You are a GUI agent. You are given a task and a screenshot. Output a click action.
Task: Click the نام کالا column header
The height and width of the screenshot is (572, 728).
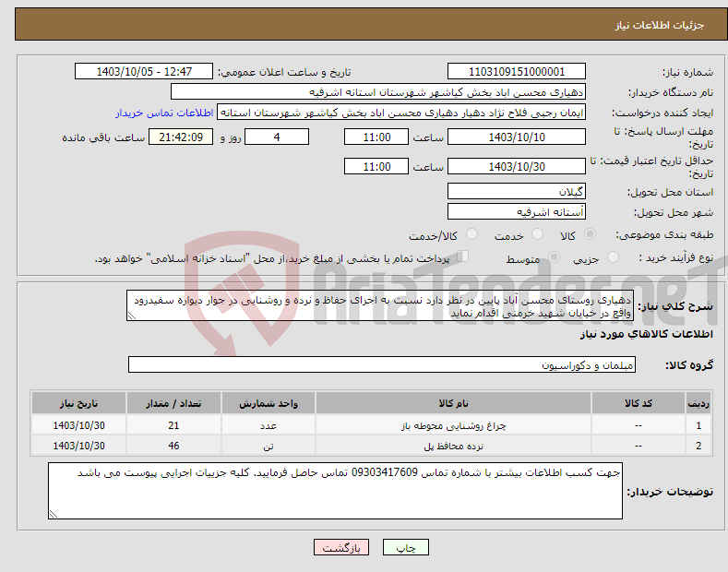point(453,403)
